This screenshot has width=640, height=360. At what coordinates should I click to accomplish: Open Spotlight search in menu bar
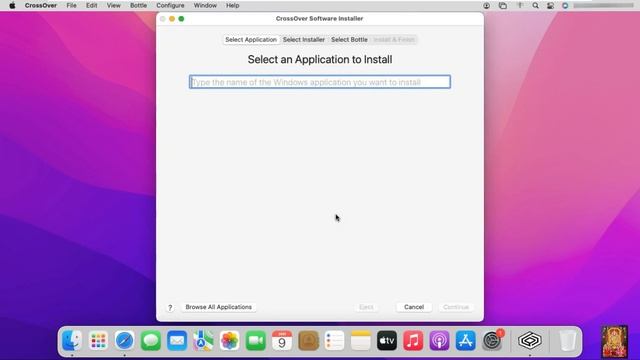536,6
